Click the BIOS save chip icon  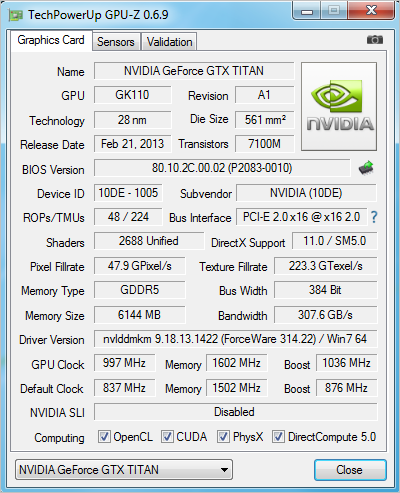click(x=366, y=168)
